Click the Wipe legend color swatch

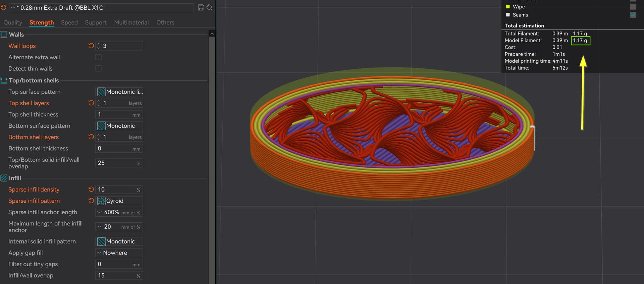point(508,7)
